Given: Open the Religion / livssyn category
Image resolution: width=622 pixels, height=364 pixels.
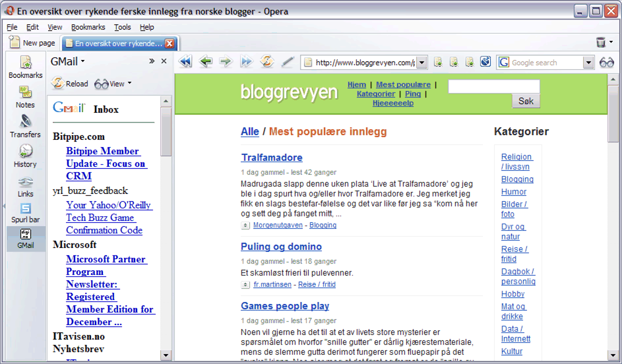Looking at the screenshot, I should click(517, 162).
